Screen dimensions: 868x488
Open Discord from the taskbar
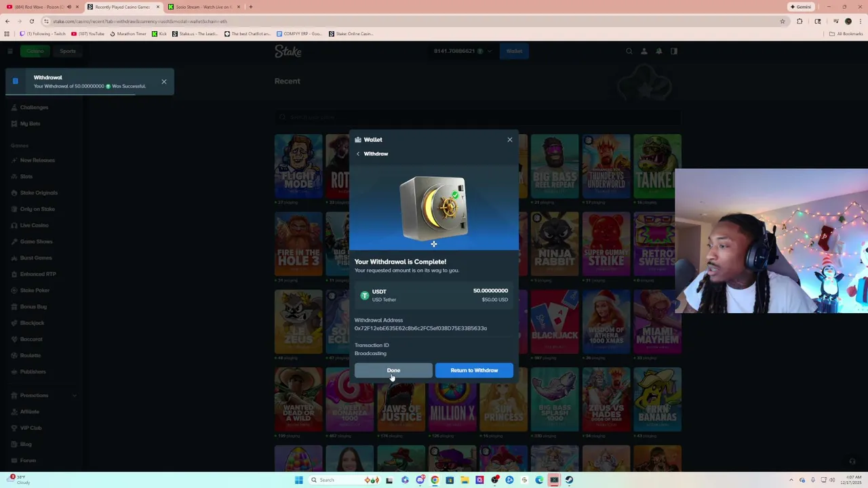pyautogui.click(x=420, y=480)
